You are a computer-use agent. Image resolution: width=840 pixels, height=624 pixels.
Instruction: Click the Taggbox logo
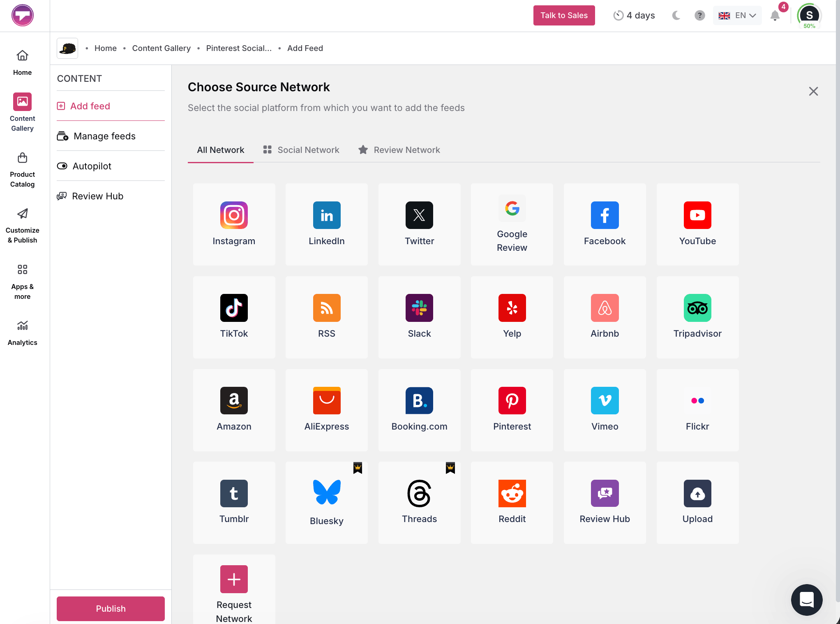[x=23, y=16]
